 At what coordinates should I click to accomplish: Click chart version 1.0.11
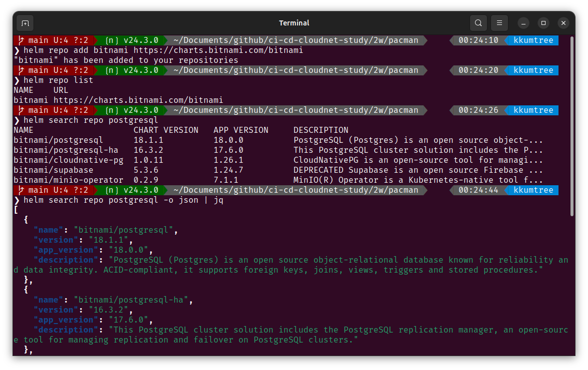click(148, 160)
